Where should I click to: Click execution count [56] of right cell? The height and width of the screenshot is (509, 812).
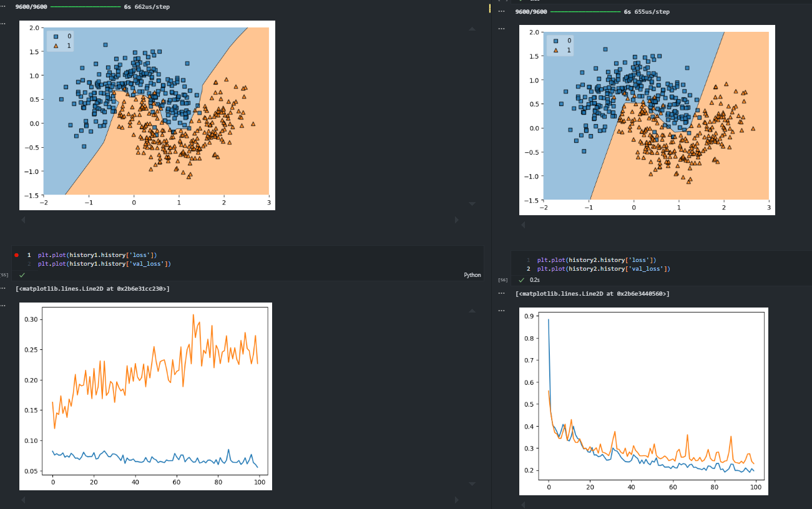(x=503, y=280)
